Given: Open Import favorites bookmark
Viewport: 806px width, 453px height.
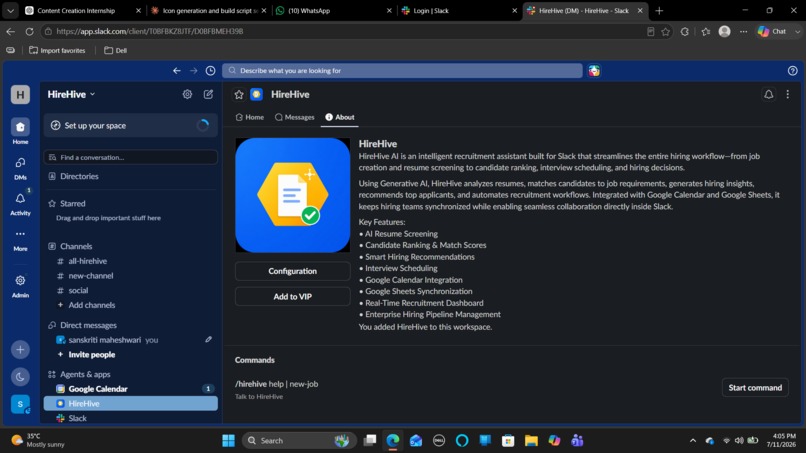Looking at the screenshot, I should 57,50.
